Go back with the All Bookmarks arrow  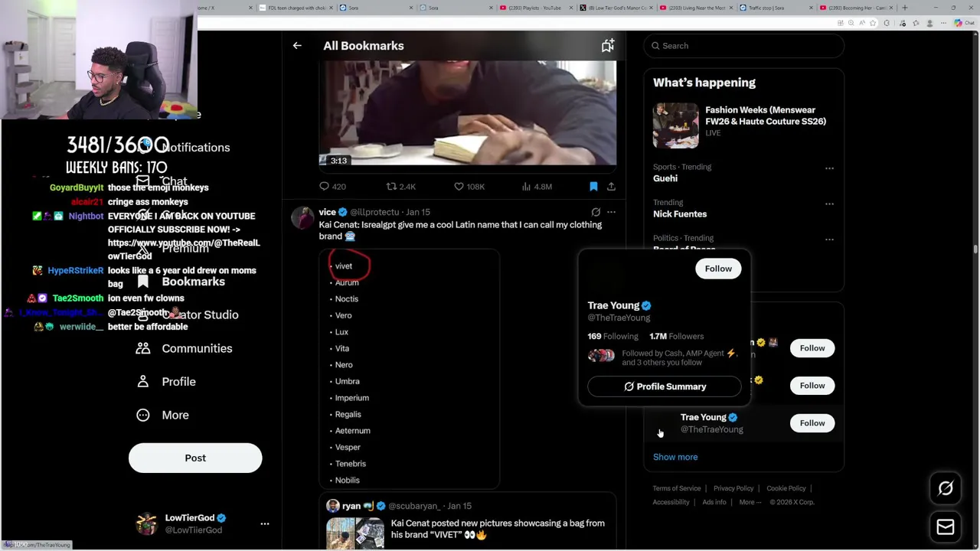297,46
